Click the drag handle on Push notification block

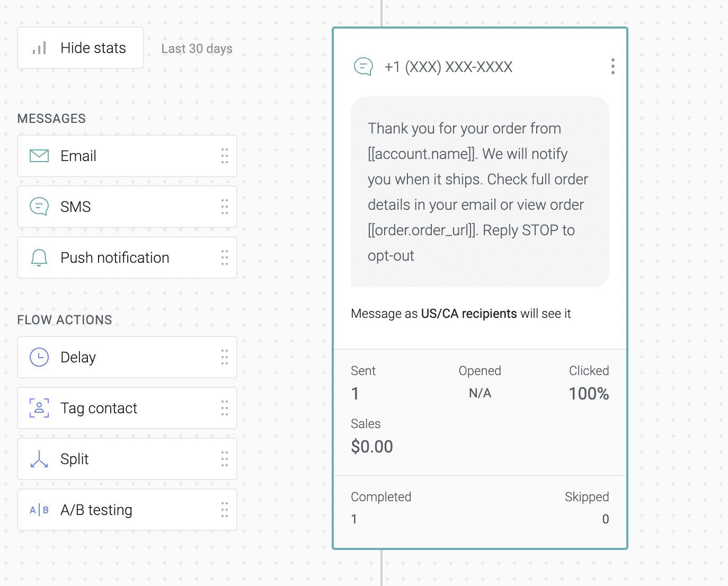(x=225, y=258)
